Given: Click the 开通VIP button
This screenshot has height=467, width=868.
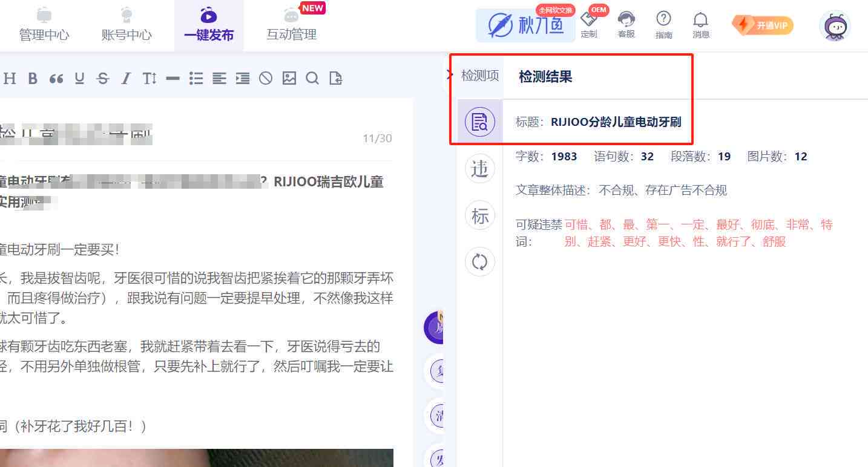Looking at the screenshot, I should (763, 25).
